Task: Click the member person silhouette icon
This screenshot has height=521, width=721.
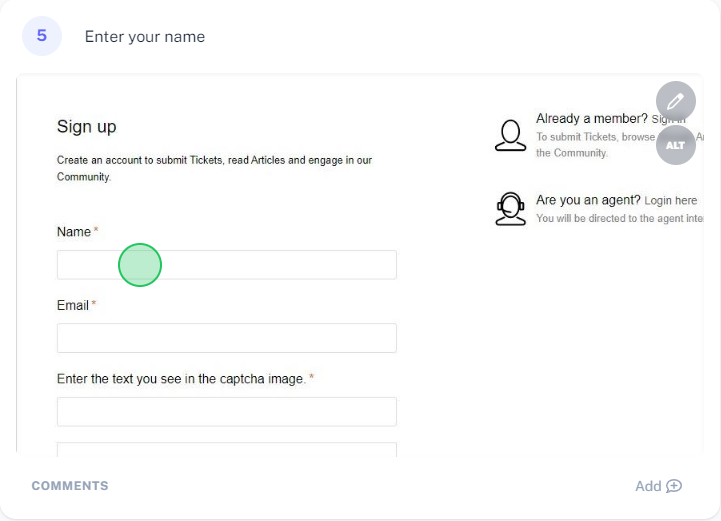Action: coord(510,135)
